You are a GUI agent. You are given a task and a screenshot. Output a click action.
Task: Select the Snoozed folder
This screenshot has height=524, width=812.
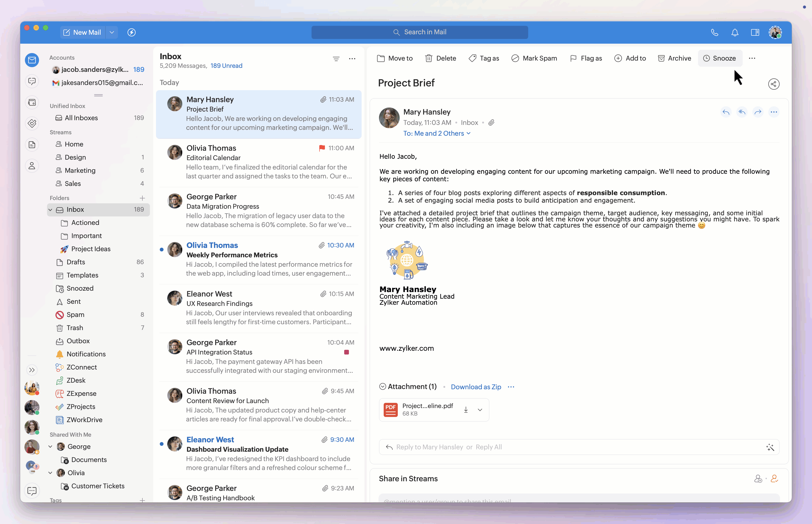[80, 288]
